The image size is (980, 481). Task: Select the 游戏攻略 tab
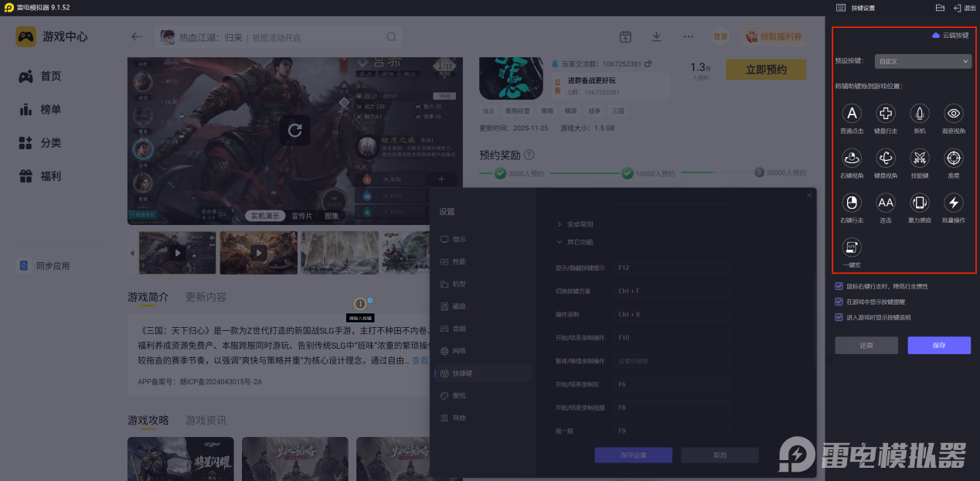[x=148, y=420]
